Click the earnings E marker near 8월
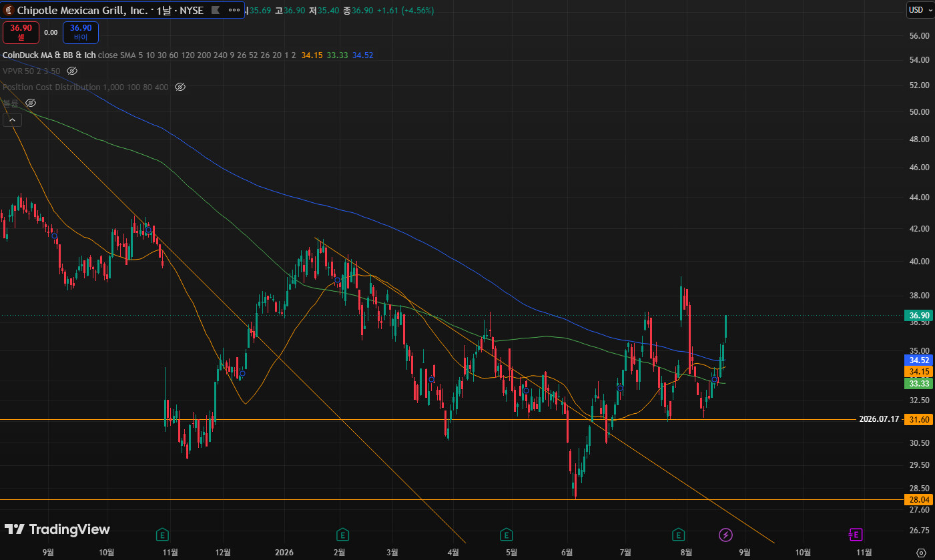The image size is (935, 560). click(x=678, y=534)
